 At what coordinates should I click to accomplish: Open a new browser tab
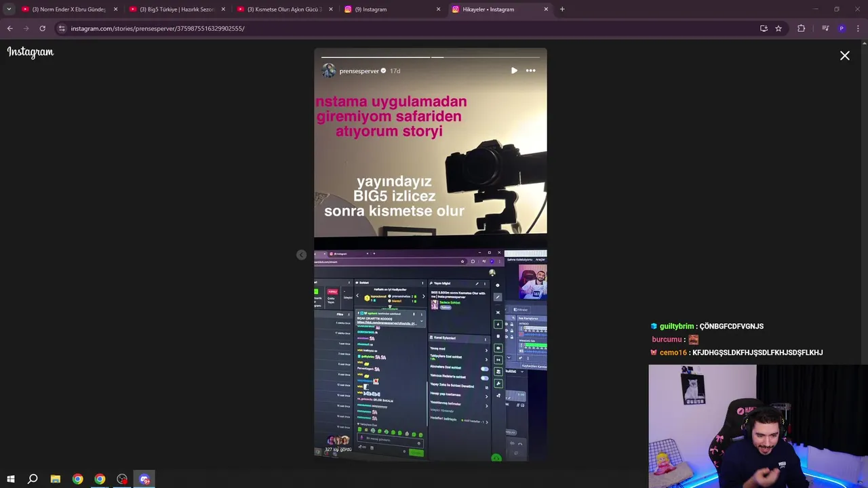[562, 9]
